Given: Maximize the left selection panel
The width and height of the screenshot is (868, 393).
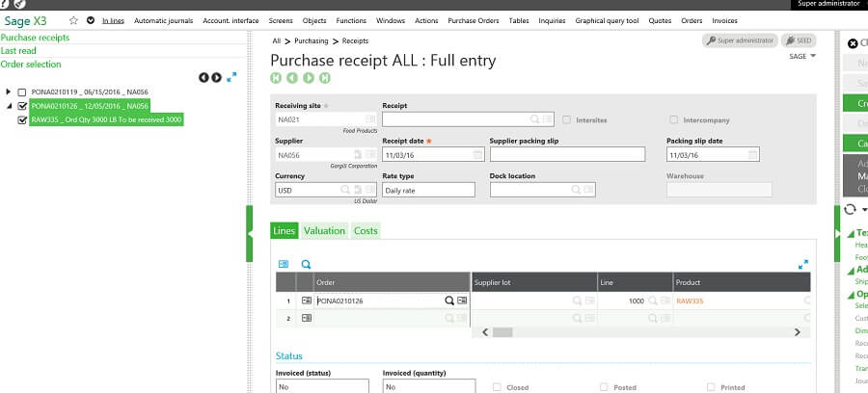Looking at the screenshot, I should point(232,77).
